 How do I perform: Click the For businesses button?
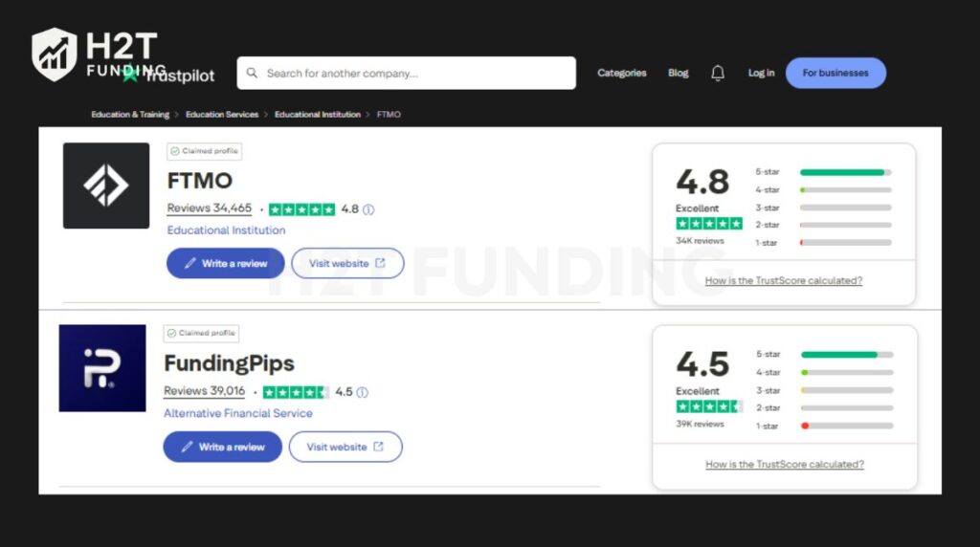click(x=835, y=73)
